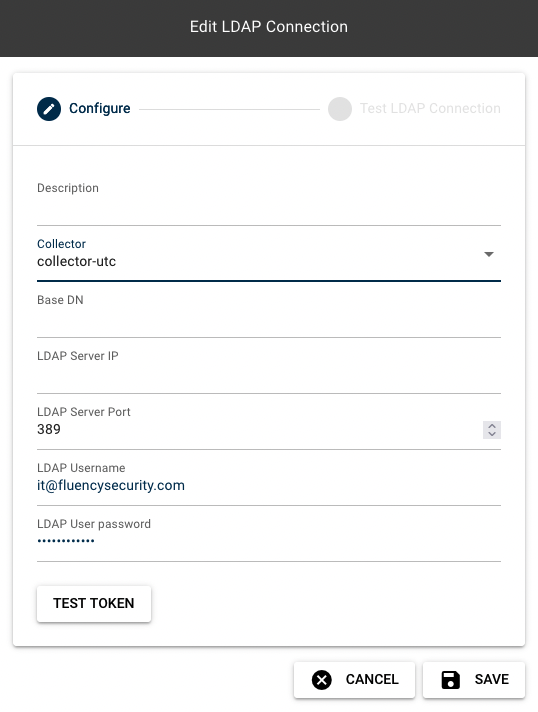The height and width of the screenshot is (712, 538).
Task: Click the floppy disk icon on Save
Action: click(450, 680)
